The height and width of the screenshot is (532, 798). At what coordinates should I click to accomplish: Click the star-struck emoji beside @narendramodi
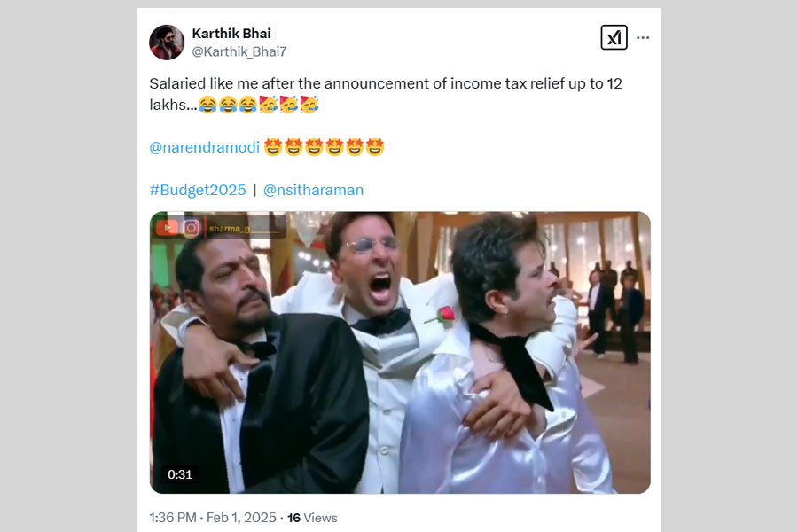[273, 147]
